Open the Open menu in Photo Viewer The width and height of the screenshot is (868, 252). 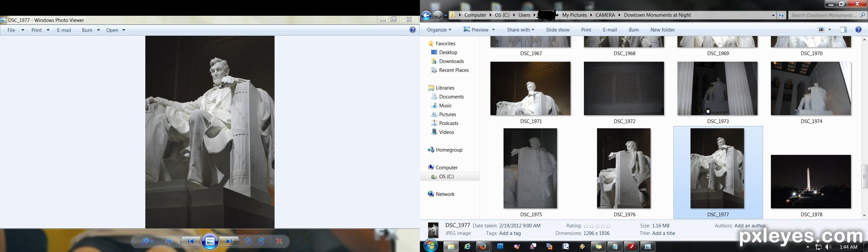click(x=115, y=30)
